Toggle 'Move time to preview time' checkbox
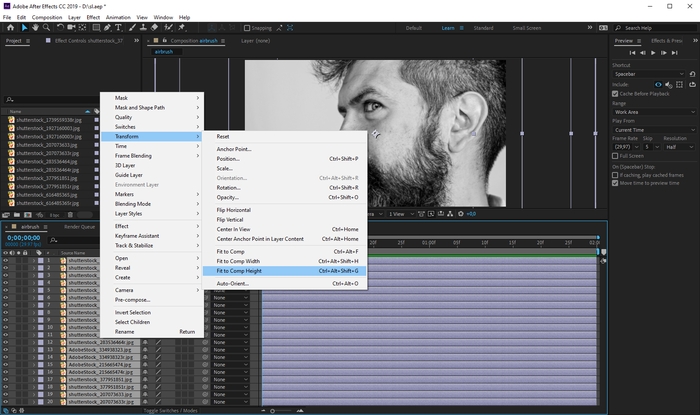Image resolution: width=700 pixels, height=415 pixels. click(x=615, y=183)
